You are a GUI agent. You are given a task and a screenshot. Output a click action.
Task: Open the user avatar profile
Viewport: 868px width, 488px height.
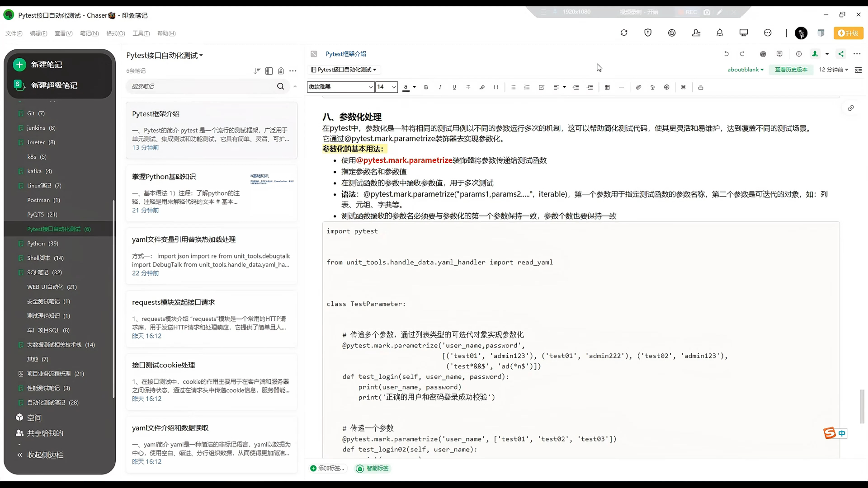point(801,33)
